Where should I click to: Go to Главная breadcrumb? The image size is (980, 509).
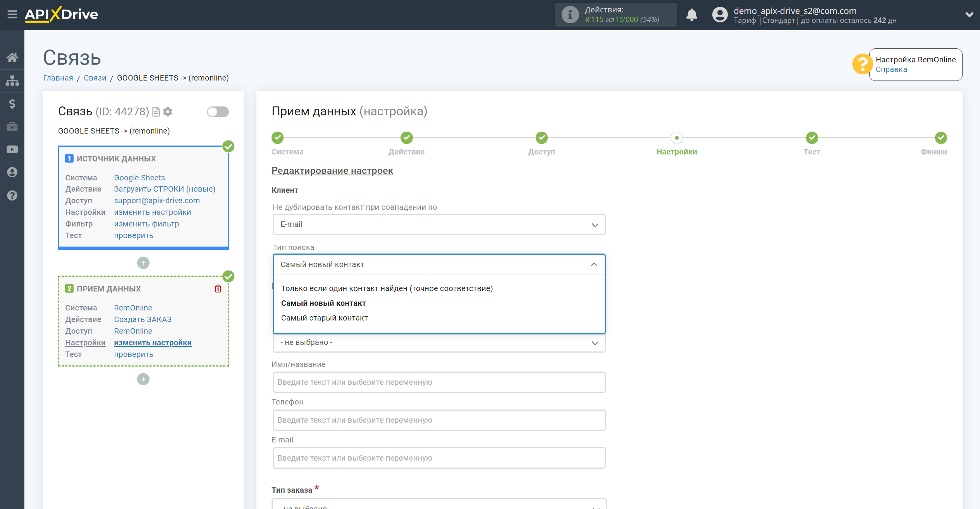coord(58,78)
